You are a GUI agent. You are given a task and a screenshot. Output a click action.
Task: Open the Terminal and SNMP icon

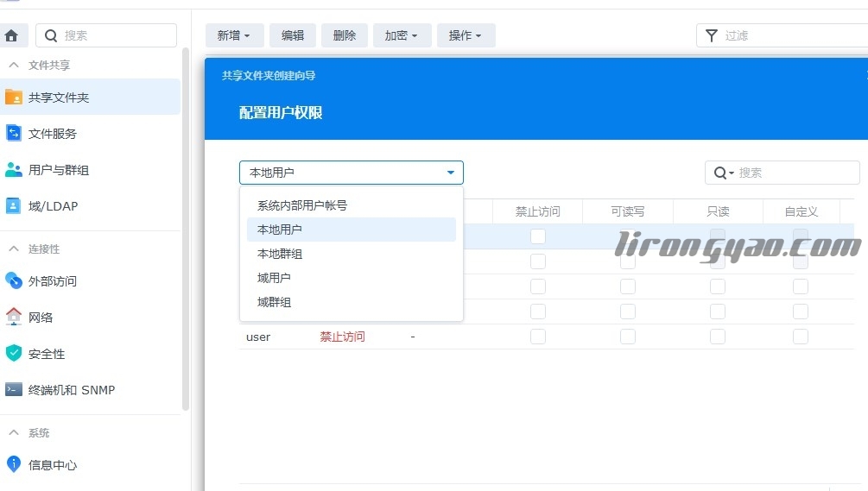click(x=13, y=390)
